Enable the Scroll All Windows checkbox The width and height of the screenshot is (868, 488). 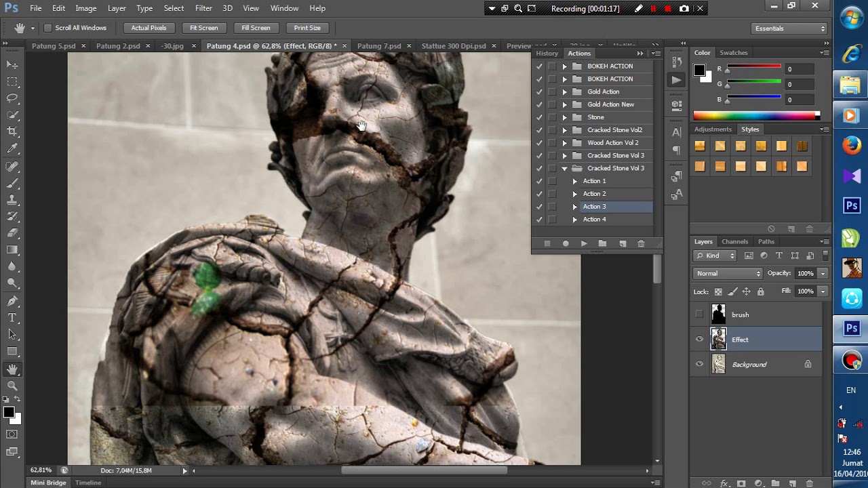48,28
